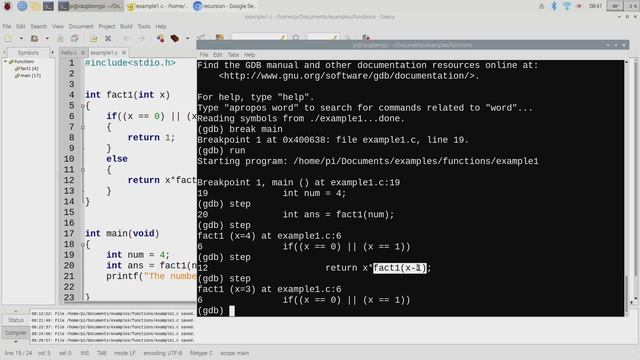Open the file manager folder icon
This screenshot has height=360, width=640.
(36, 6)
